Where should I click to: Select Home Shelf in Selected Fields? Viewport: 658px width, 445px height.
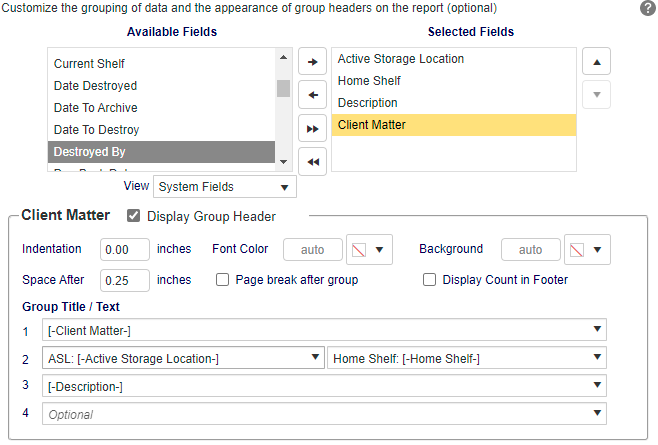tap(454, 81)
